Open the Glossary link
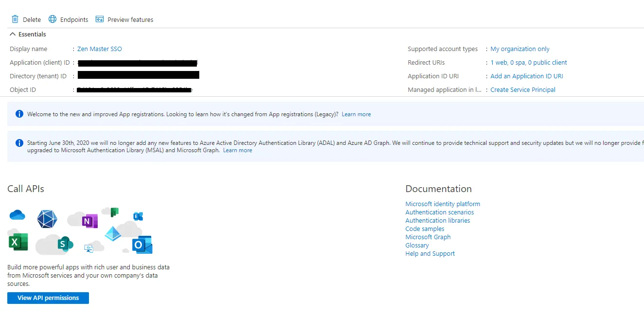The image size is (644, 317). tap(417, 246)
